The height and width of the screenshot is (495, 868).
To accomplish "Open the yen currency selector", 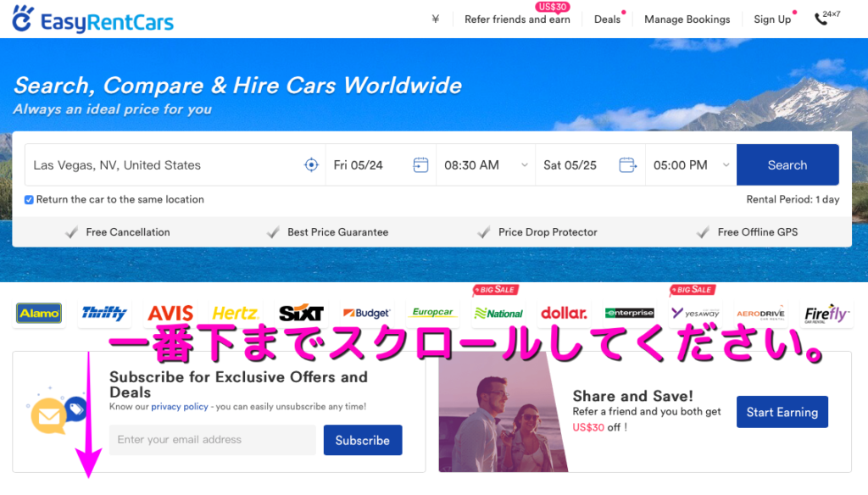I will click(x=436, y=19).
